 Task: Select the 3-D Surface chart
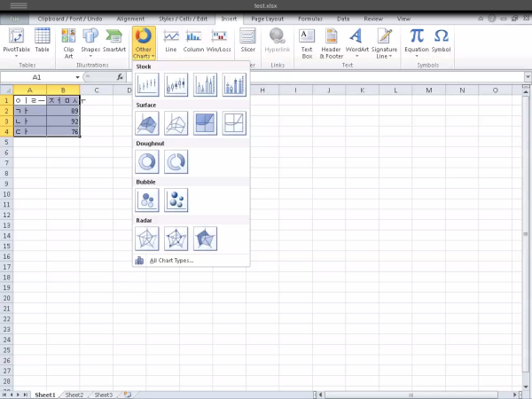[147, 123]
